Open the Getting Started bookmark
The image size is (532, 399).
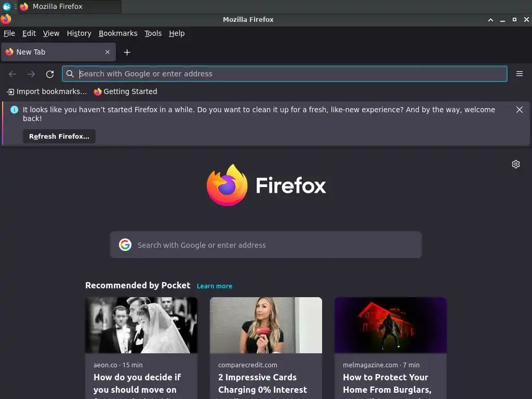pyautogui.click(x=125, y=91)
